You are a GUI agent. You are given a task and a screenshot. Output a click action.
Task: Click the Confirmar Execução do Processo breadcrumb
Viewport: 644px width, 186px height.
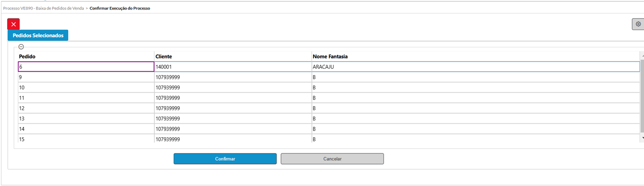pos(120,8)
